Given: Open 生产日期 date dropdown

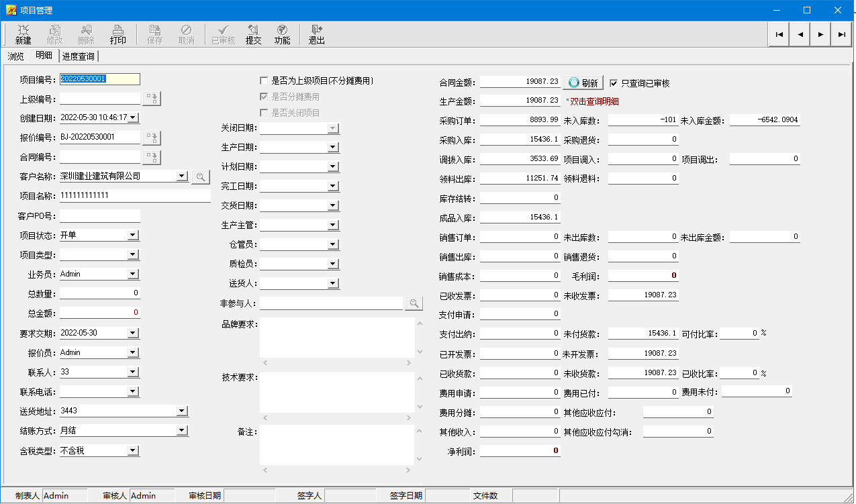Looking at the screenshot, I should pyautogui.click(x=333, y=147).
